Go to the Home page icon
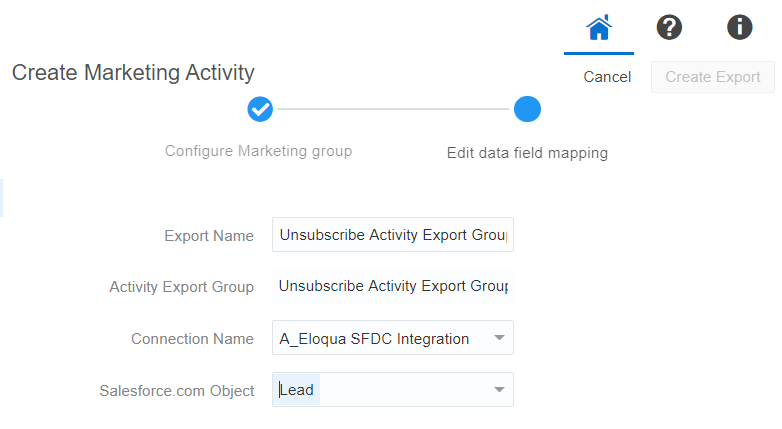 [x=598, y=28]
